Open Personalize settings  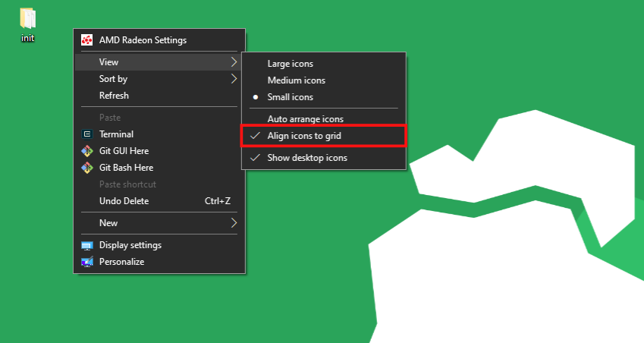[159, 262]
